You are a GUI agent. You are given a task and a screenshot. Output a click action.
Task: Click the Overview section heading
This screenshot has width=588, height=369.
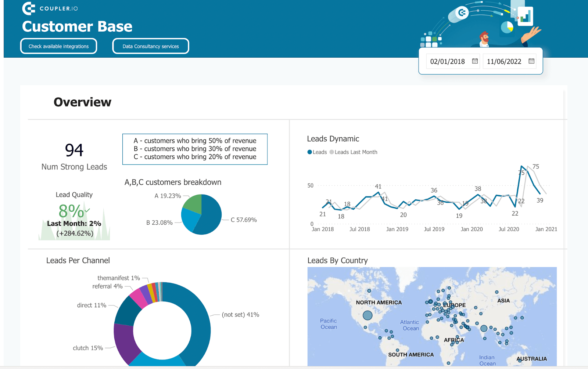pyautogui.click(x=82, y=102)
